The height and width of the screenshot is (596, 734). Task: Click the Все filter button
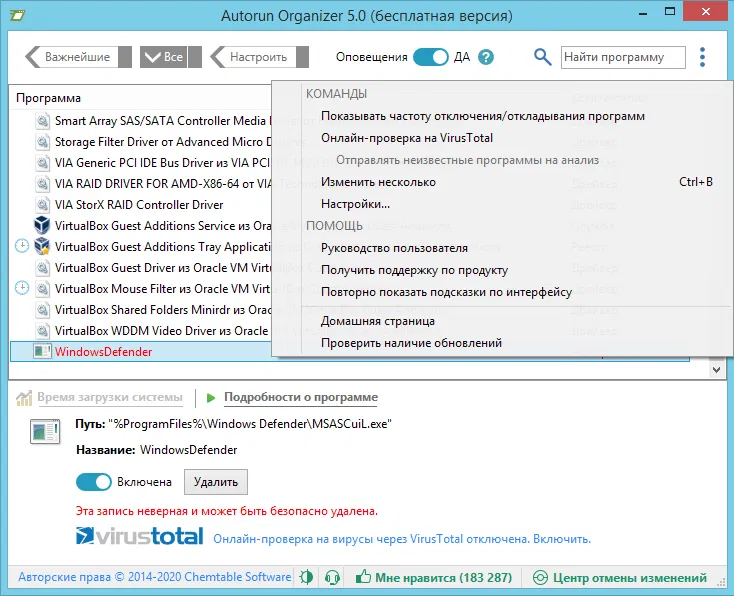coord(171,57)
